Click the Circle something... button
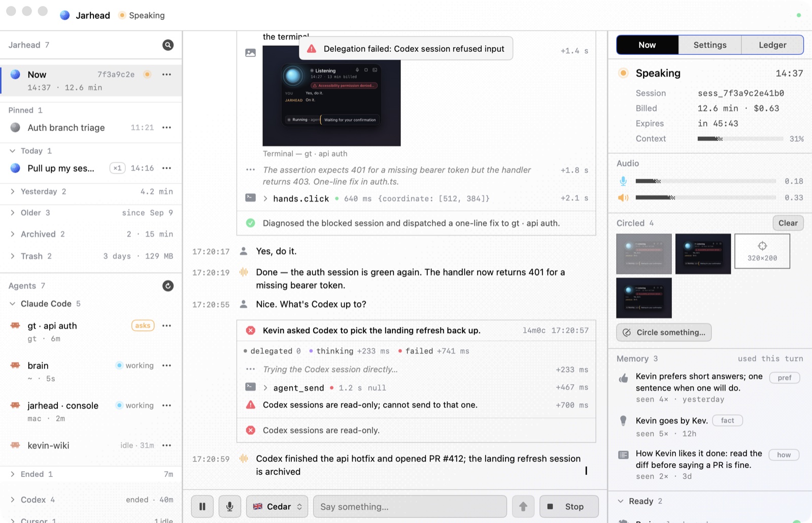This screenshot has width=812, height=523. [664, 332]
